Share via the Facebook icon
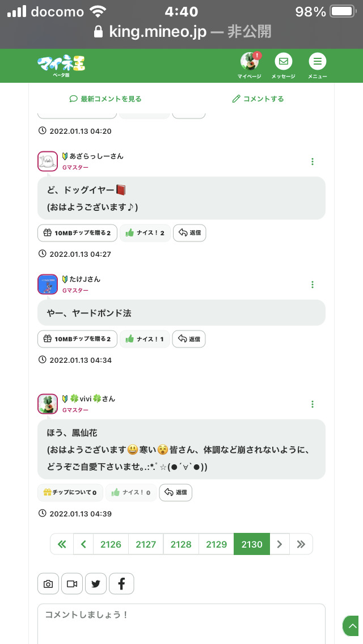The height and width of the screenshot is (644, 363). (121, 584)
